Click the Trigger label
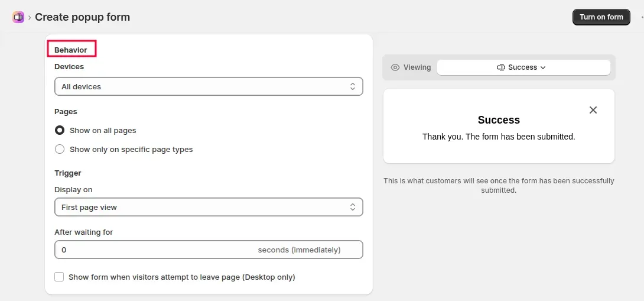 pos(68,173)
